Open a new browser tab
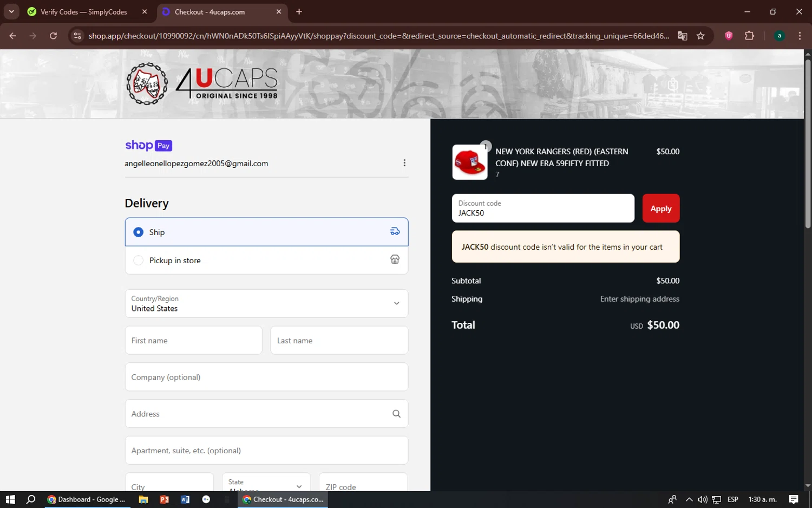 (x=299, y=11)
